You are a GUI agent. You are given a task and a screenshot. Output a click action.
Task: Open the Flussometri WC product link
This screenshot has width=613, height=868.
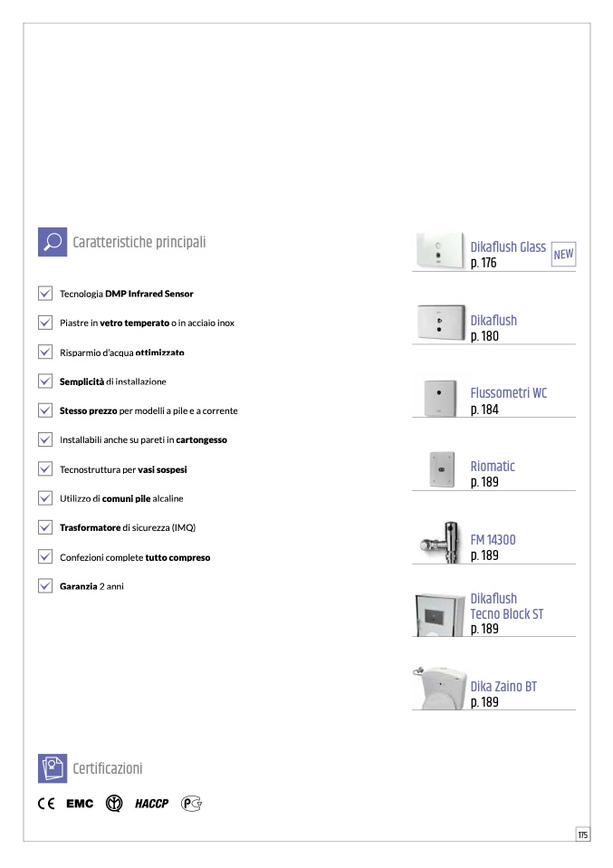coord(509,393)
